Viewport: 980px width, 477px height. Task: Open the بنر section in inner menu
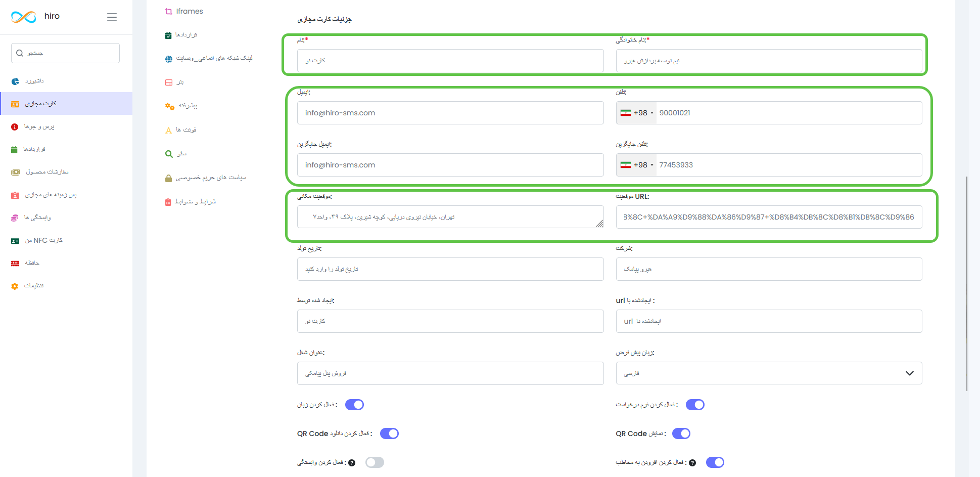pos(168,82)
